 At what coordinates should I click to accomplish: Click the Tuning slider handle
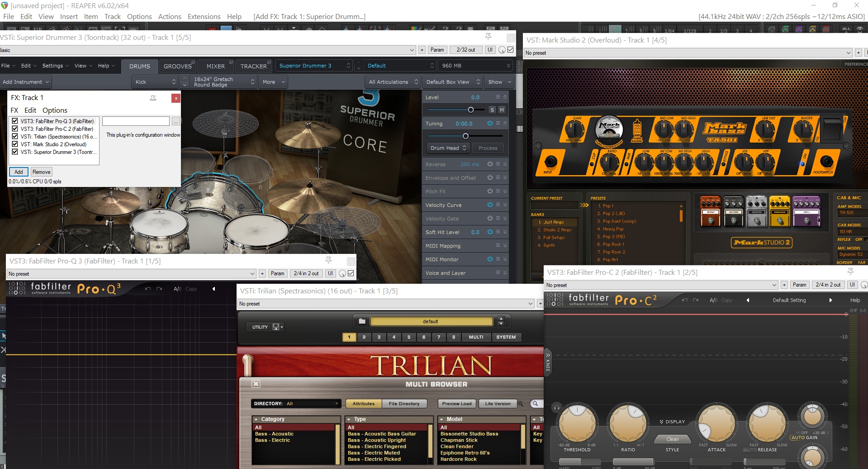(x=465, y=136)
